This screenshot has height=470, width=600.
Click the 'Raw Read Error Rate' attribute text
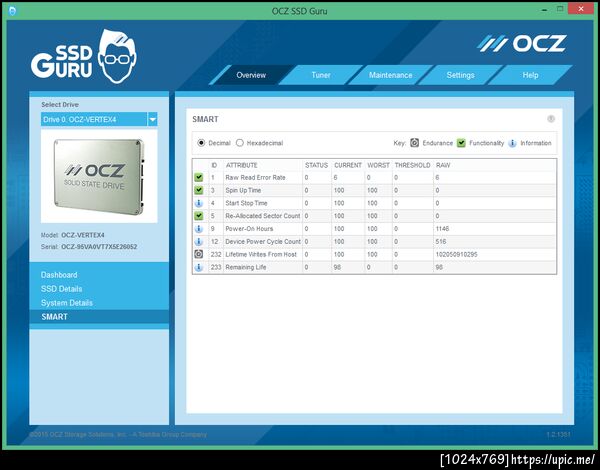coord(255,178)
